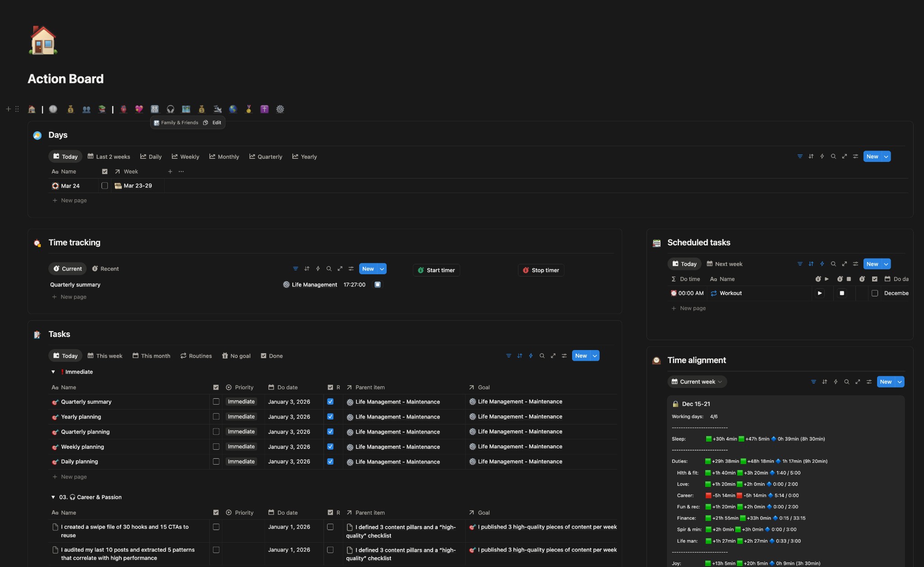Image resolution: width=924 pixels, height=567 pixels.
Task: Toggle the Mar 24 day checkbox
Action: tap(105, 186)
